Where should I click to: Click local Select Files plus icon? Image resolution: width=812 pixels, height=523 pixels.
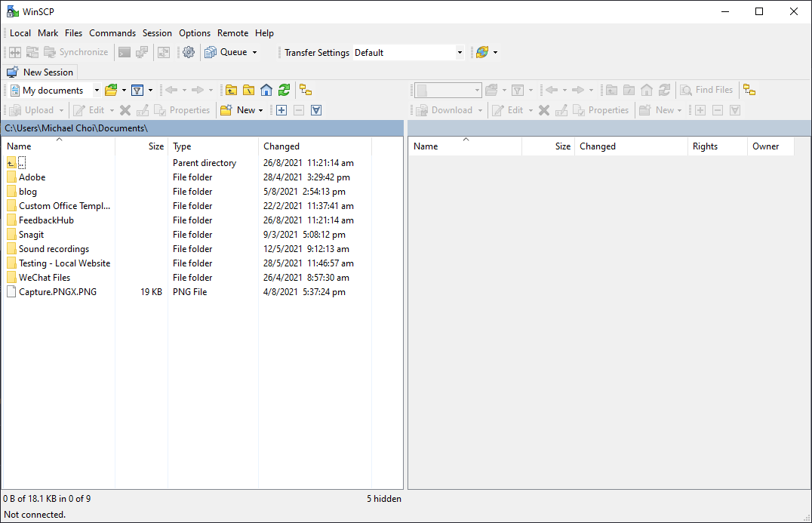281,109
